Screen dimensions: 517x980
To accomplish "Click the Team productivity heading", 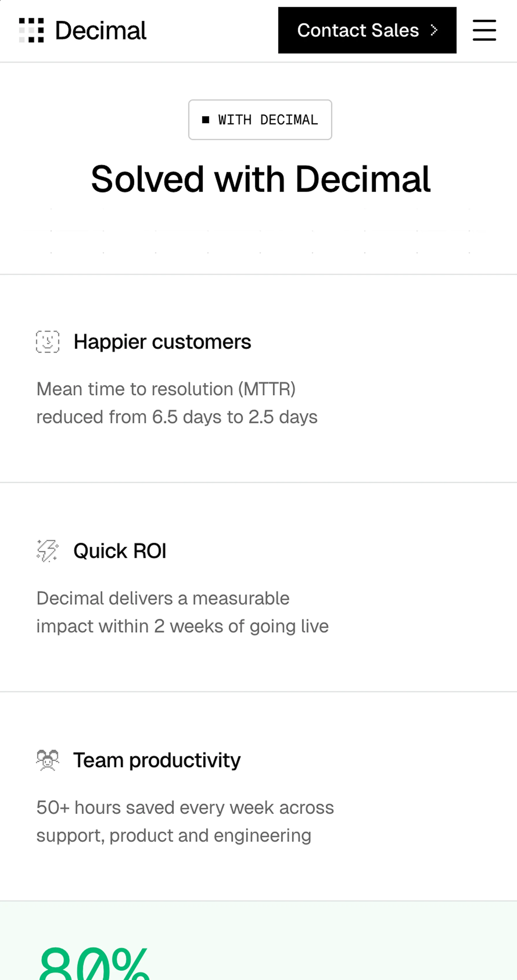I will click(157, 760).
